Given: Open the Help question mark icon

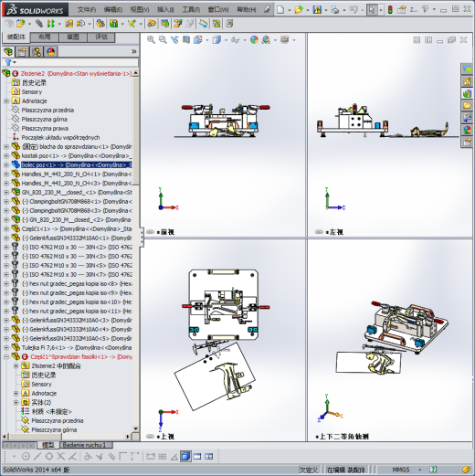Looking at the screenshot, I should (x=425, y=10).
